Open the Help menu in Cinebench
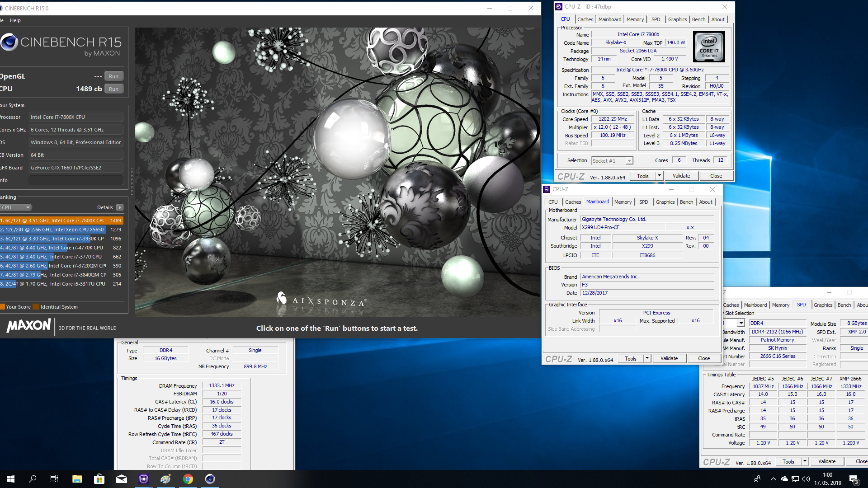 pyautogui.click(x=15, y=20)
